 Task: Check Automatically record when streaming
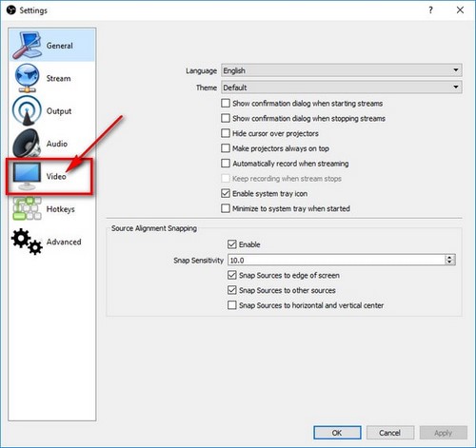tap(226, 164)
